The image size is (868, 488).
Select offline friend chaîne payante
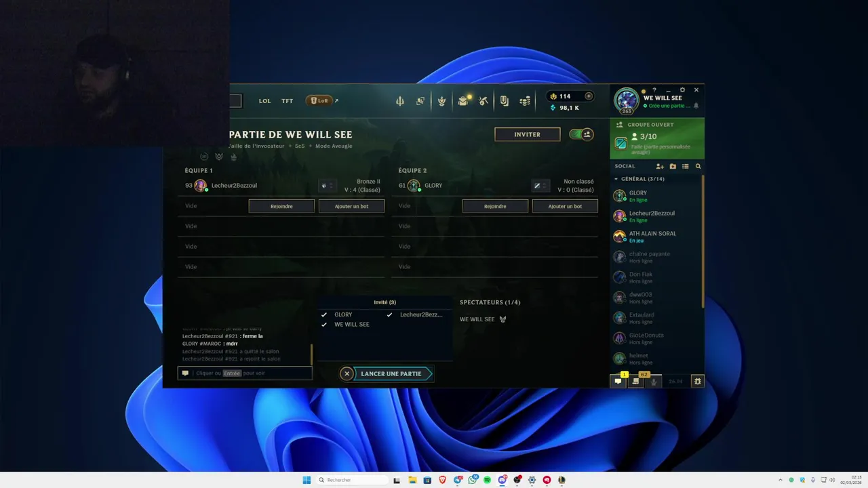[x=655, y=257]
